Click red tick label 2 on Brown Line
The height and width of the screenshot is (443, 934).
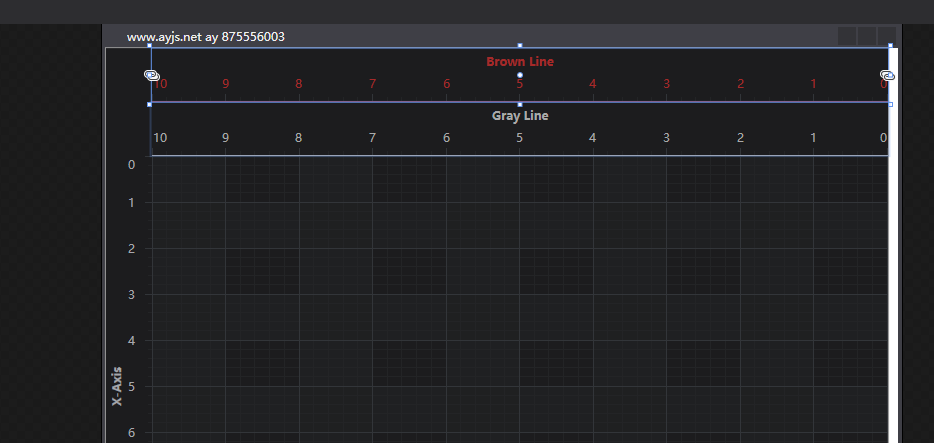[740, 84]
